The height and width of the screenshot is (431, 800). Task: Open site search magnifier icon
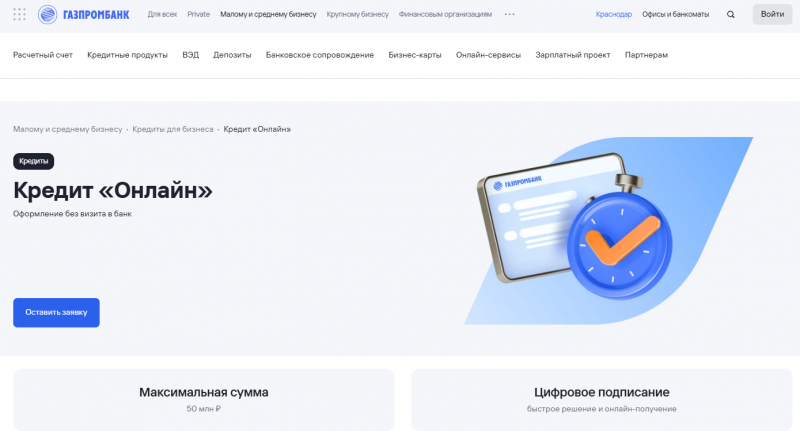click(731, 14)
